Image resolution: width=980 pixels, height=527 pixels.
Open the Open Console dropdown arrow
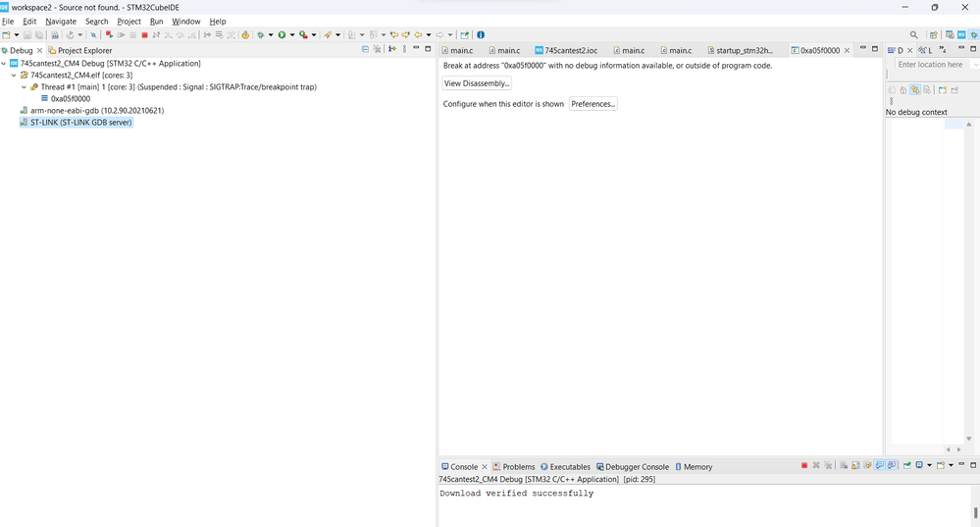click(x=951, y=466)
